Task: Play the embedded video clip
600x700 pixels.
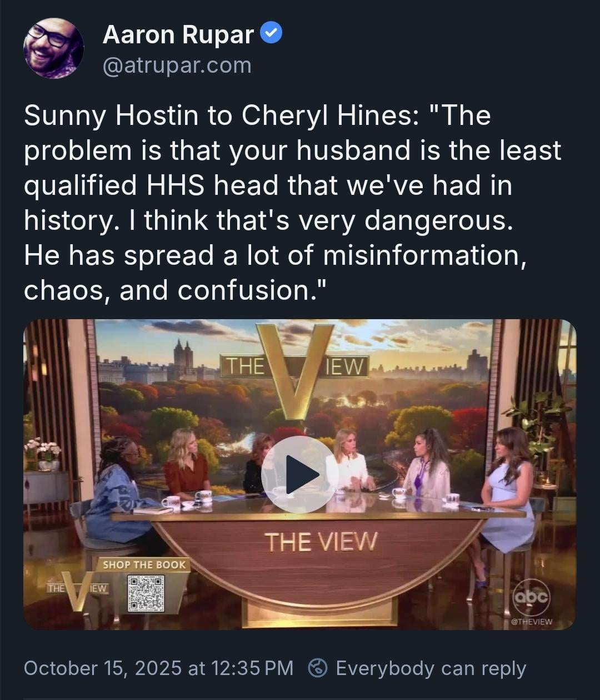Action: coord(299,474)
